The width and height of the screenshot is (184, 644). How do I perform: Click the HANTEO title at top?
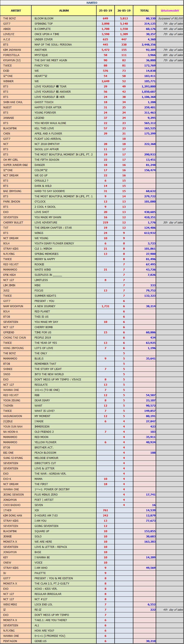click(92, 3)
